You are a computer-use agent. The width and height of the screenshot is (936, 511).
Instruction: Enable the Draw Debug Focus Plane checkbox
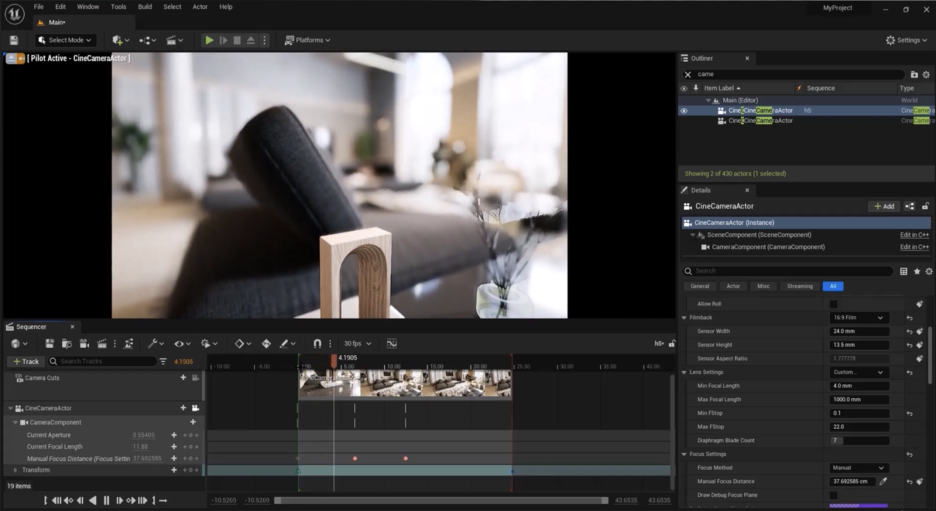tap(834, 495)
